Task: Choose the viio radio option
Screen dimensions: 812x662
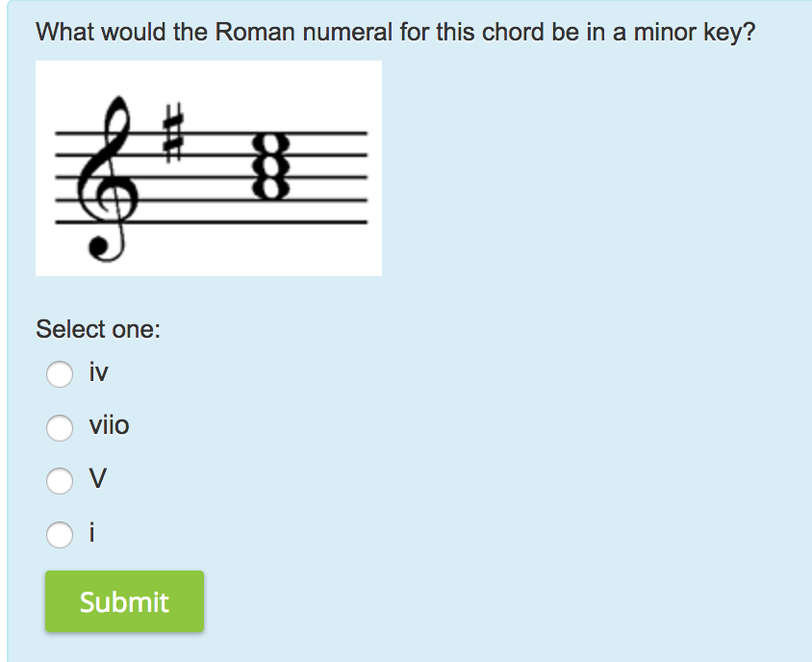Action: (x=60, y=428)
